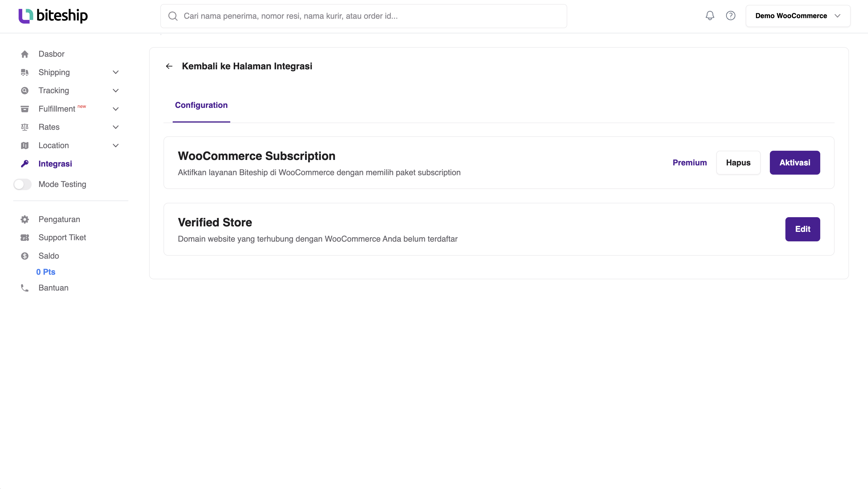The width and height of the screenshot is (868, 489).
Task: Select the Integrasi key icon
Action: (24, 164)
